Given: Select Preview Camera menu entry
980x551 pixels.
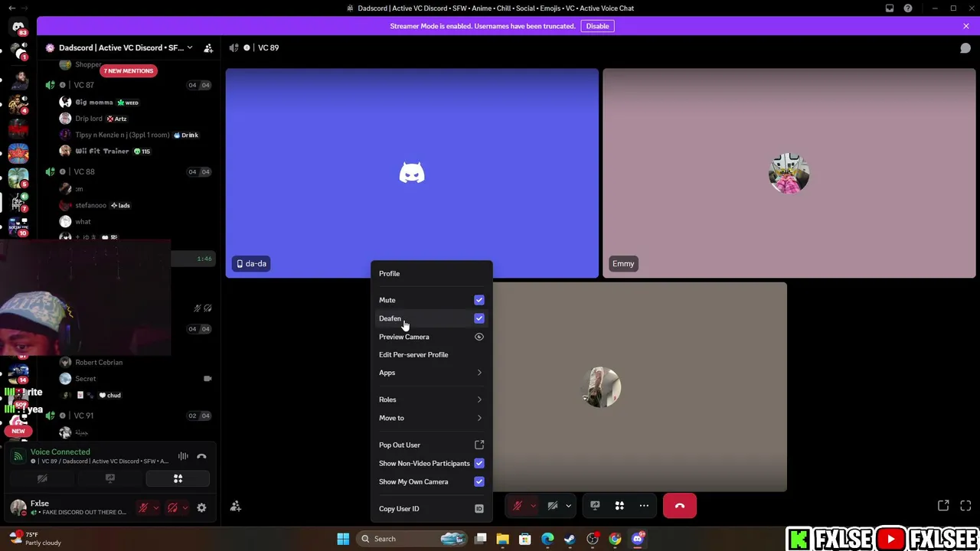Looking at the screenshot, I should (x=432, y=337).
